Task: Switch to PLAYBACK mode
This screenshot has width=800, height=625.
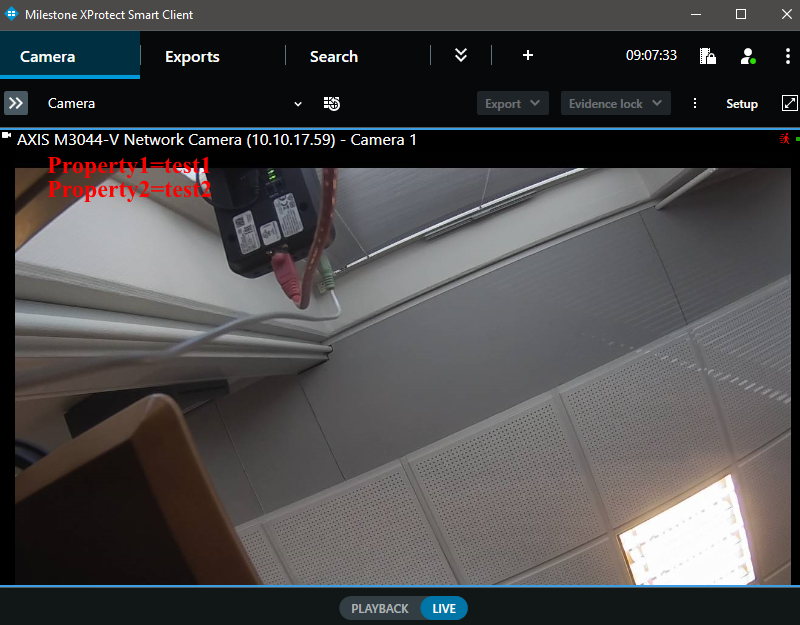Action: pos(379,607)
